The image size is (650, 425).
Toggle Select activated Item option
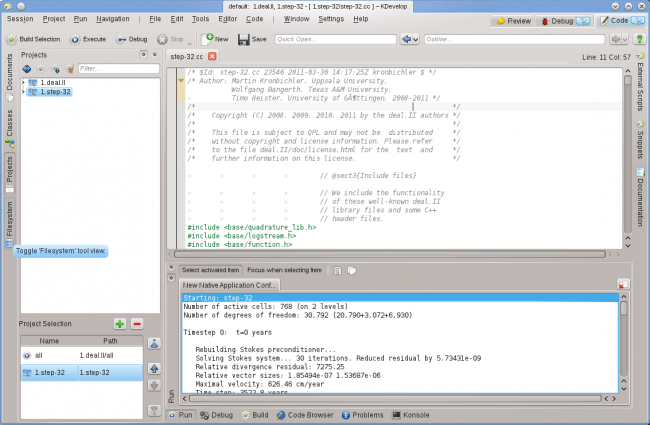click(211, 270)
